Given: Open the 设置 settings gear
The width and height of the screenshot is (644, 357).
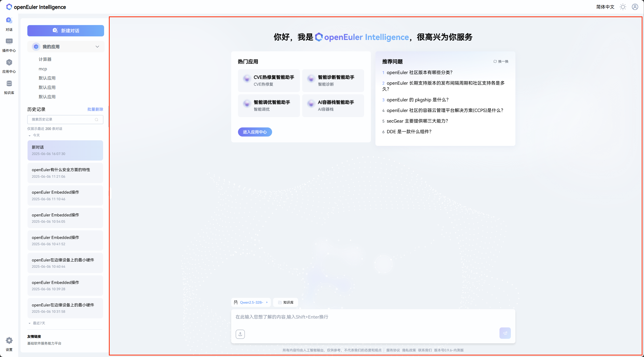Looking at the screenshot, I should pos(9,340).
